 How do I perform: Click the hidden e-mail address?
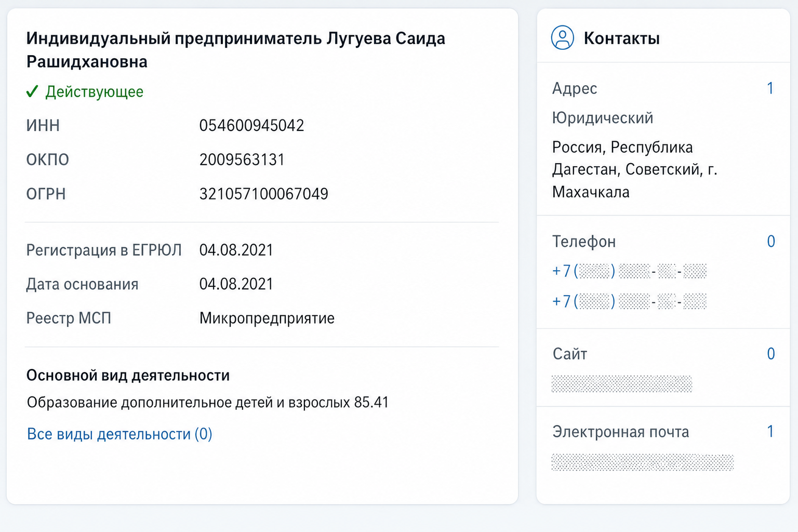tap(643, 462)
